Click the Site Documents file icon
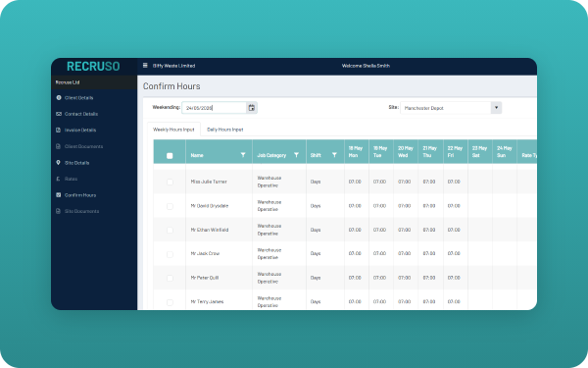This screenshot has width=588, height=368. 58,211
